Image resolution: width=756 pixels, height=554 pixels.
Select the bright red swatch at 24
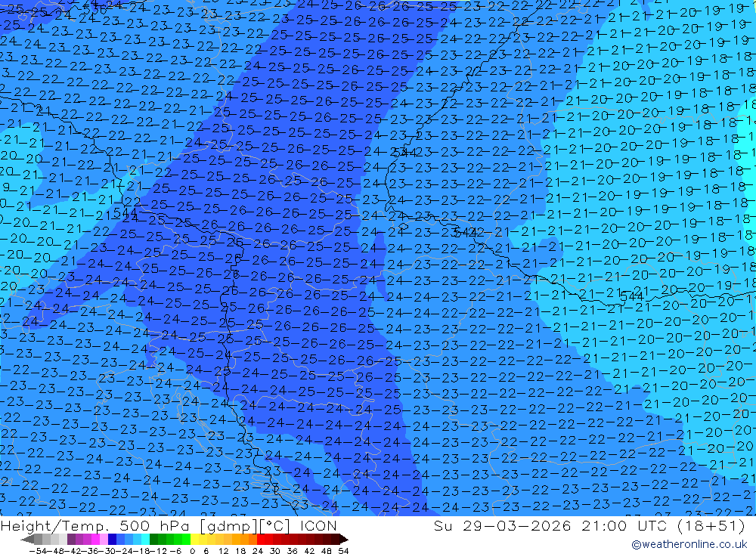262,540
